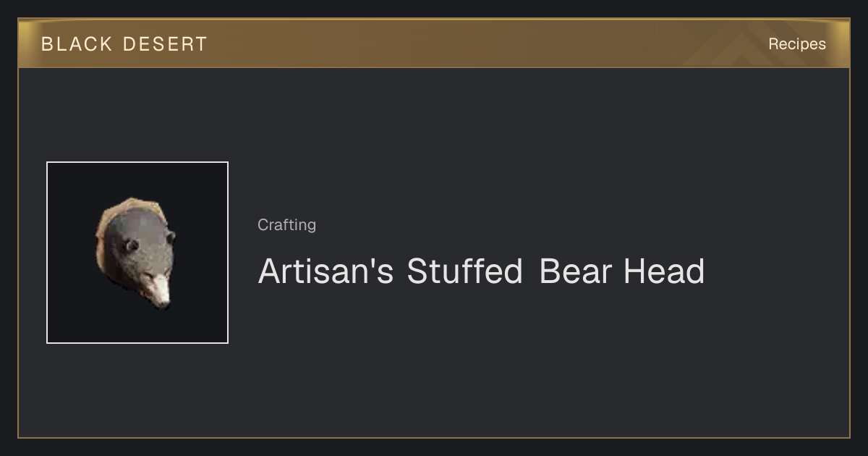Click the word "Stuffed" in the heading

coord(464,271)
